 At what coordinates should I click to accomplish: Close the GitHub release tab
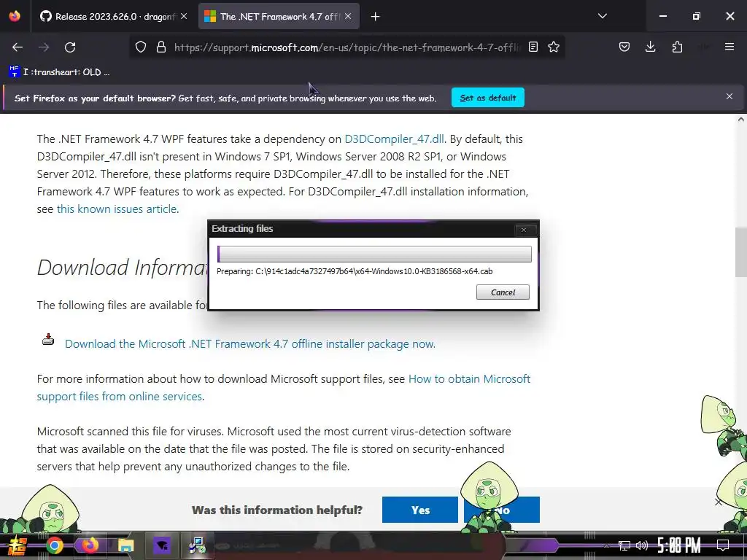pos(184,17)
